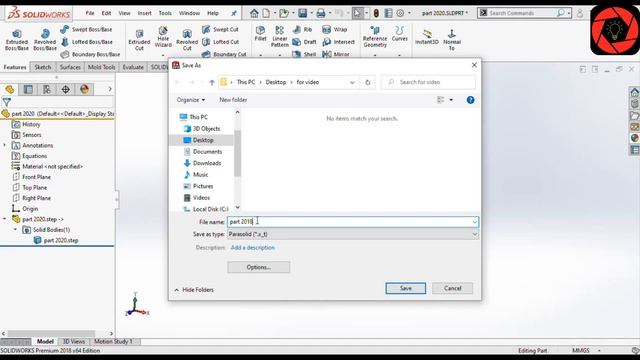Open the PropertyManager tab icon
Viewport: 640px width, 360px height.
pos(28,89)
